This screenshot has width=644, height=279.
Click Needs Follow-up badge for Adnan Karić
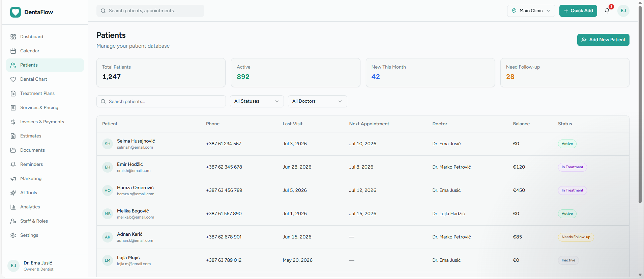[576, 237]
